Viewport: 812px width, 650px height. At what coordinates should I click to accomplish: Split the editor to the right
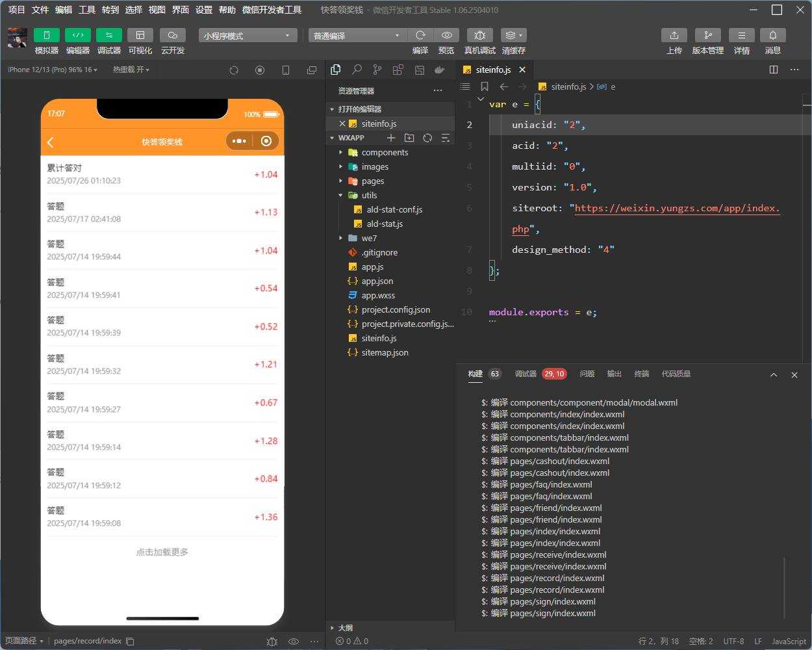click(774, 70)
